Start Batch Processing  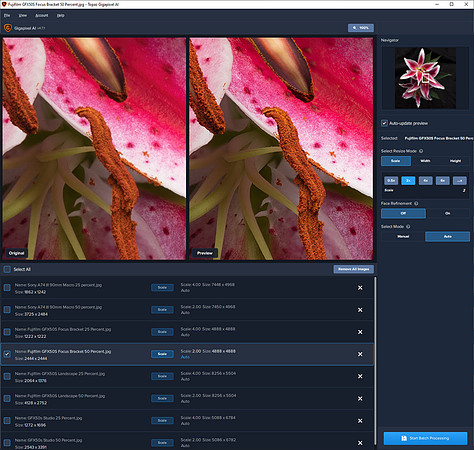pos(425,438)
